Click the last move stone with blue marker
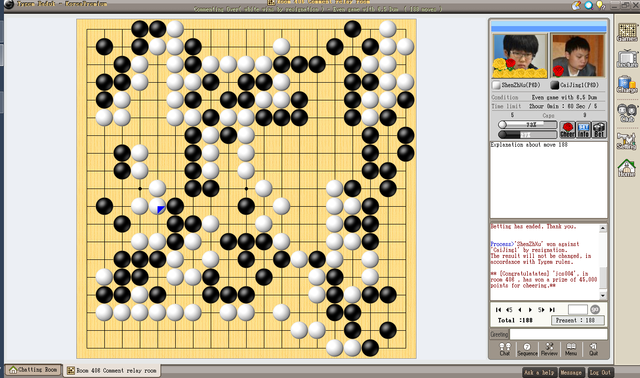The height and width of the screenshot is (378, 640). tap(158, 206)
